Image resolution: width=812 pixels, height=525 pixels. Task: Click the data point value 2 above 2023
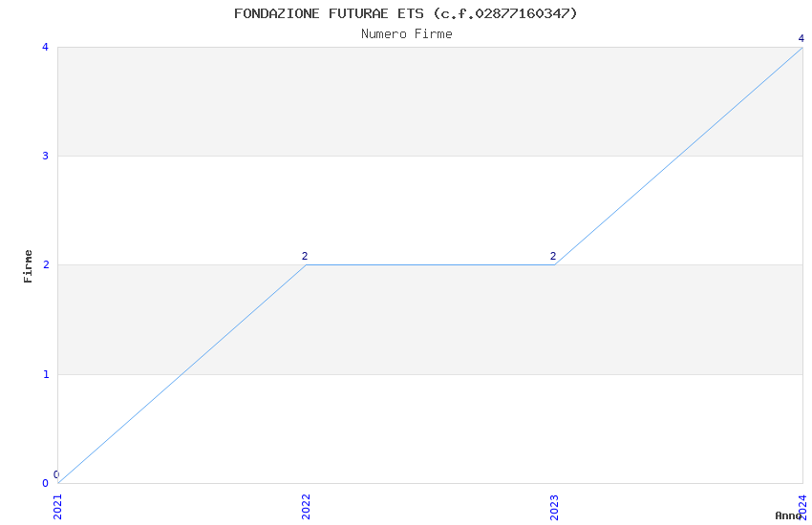coord(553,256)
